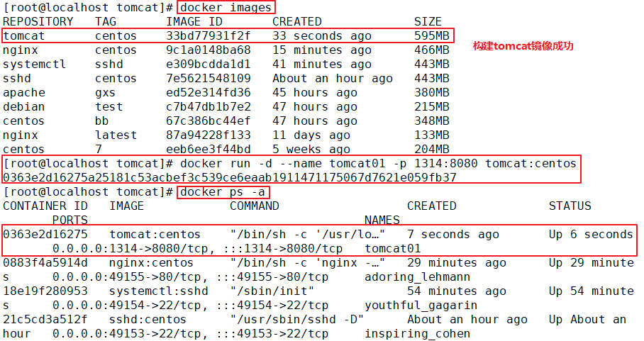Viewport: 644px width, 341px height.
Task: Click the NAMES column header
Action: tap(382, 220)
